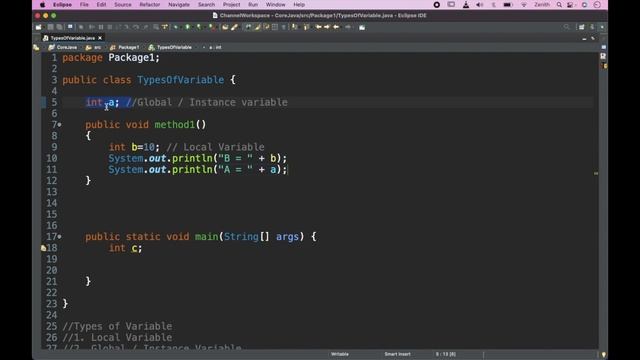Toggle Skip All Breakpoints in toolbar
Image resolution: width=640 pixels, height=360 pixels.
pos(81,27)
